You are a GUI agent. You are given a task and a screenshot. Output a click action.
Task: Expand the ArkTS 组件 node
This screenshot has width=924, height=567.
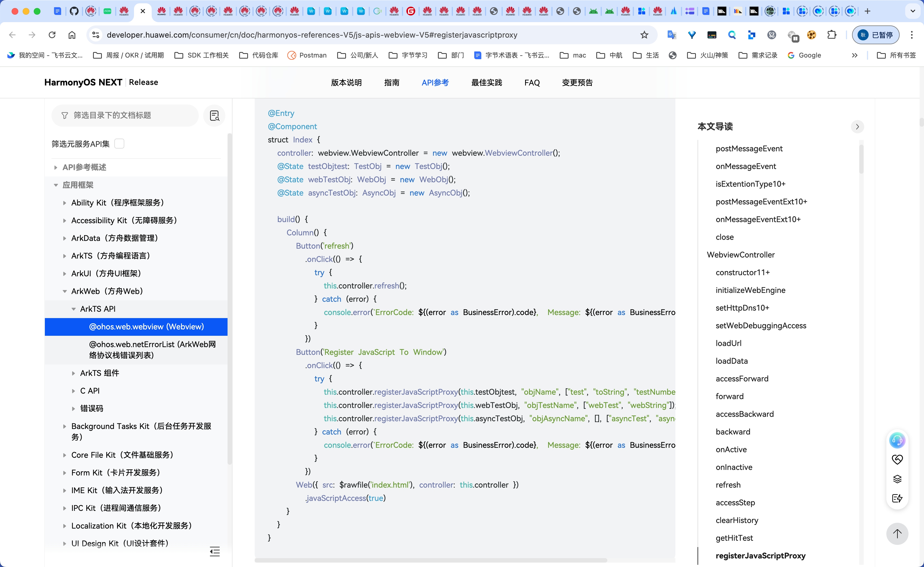(x=74, y=373)
